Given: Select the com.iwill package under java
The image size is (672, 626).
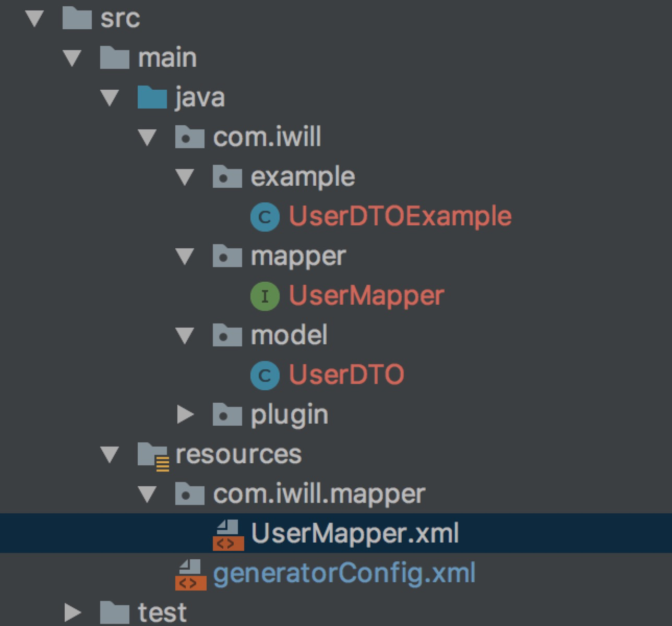Looking at the screenshot, I should point(267,137).
